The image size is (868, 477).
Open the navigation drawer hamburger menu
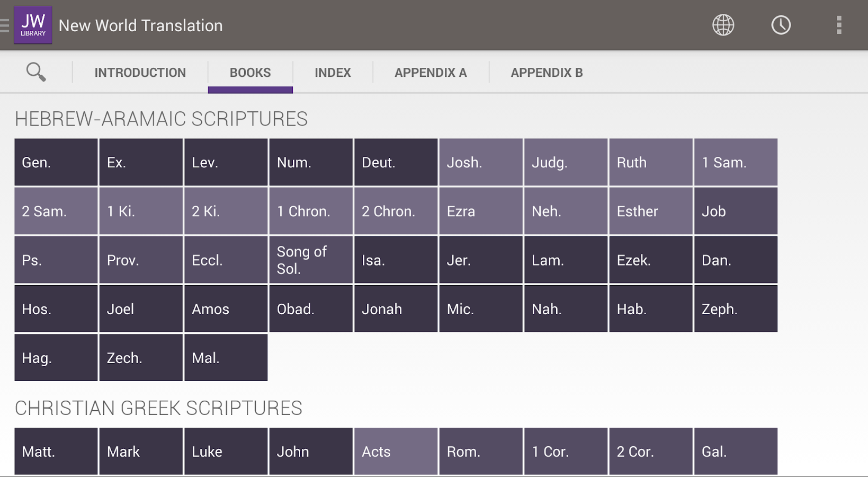click(4, 25)
